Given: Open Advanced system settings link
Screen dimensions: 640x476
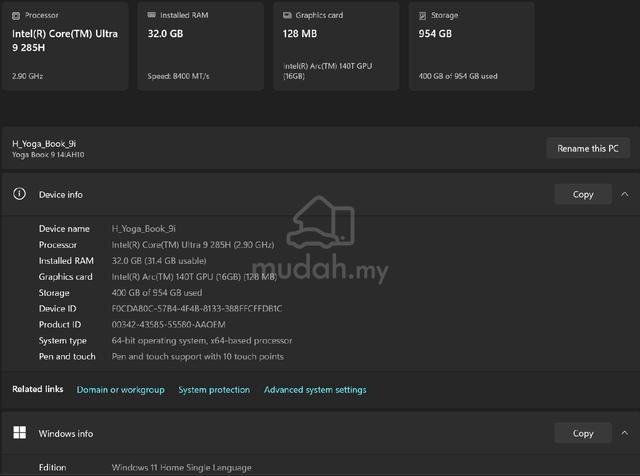Looking at the screenshot, I should click(315, 389).
